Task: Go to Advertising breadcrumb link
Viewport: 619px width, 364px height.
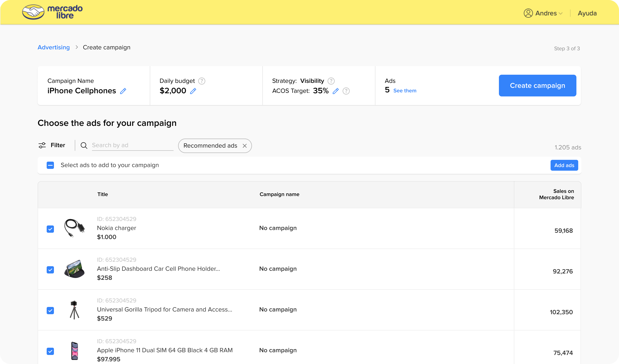Action: [53, 47]
